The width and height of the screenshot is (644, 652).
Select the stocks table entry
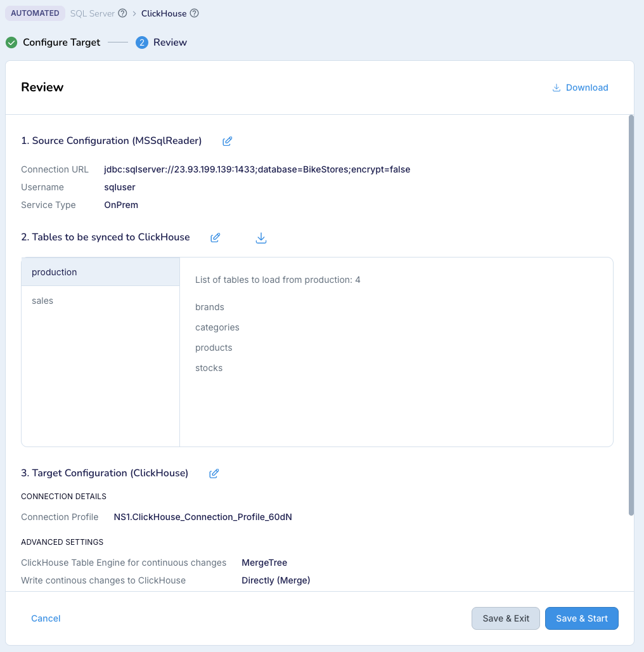(x=209, y=368)
